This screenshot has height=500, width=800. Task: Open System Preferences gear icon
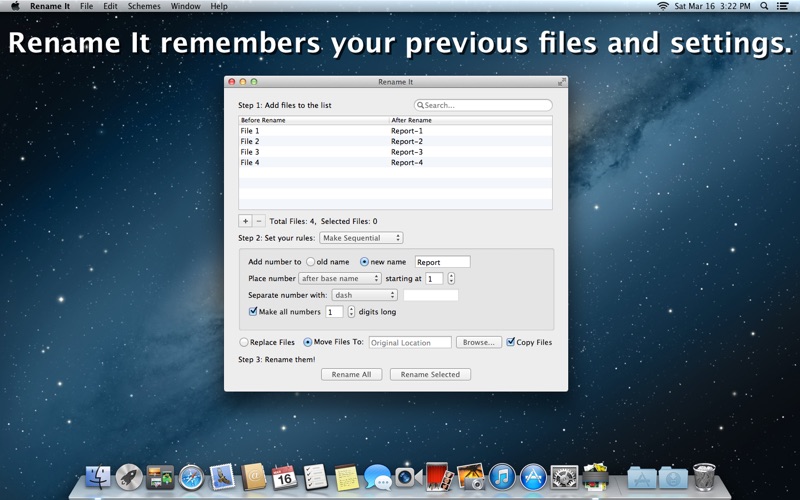pyautogui.click(x=564, y=478)
